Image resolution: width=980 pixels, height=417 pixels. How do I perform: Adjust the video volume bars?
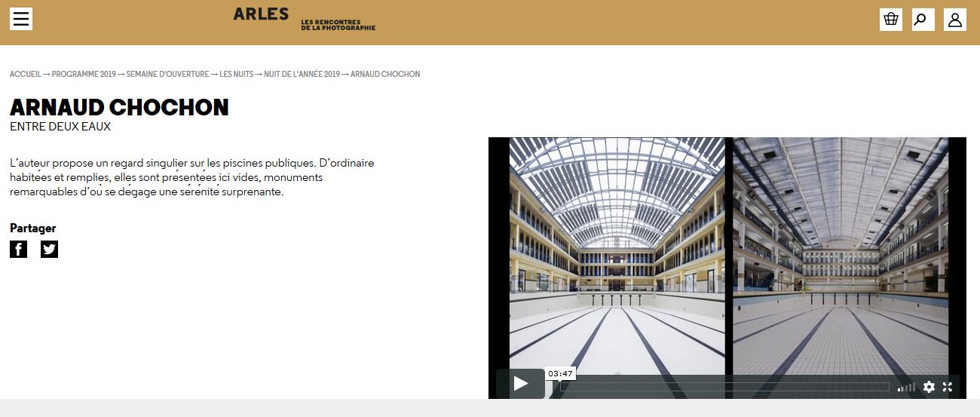[906, 387]
